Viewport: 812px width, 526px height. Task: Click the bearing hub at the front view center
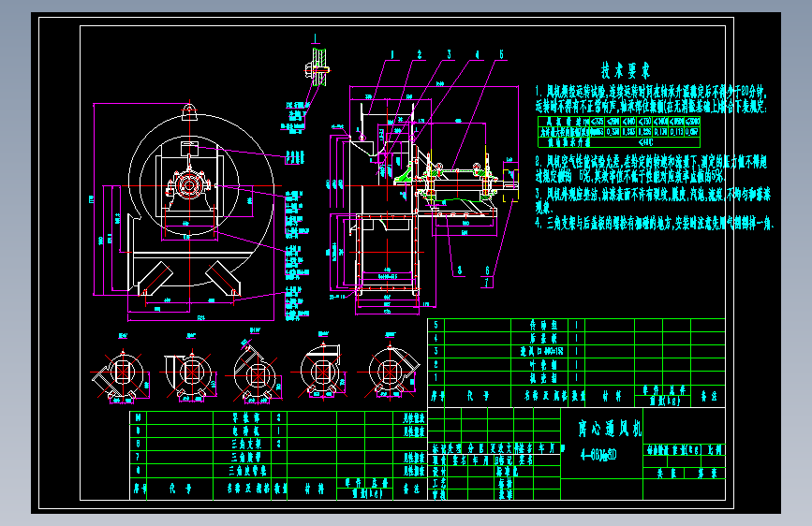[x=189, y=185]
